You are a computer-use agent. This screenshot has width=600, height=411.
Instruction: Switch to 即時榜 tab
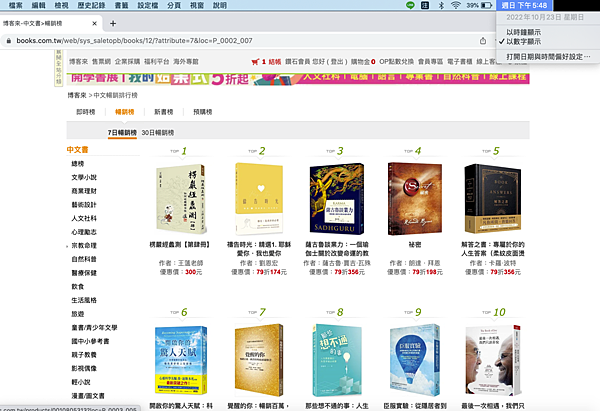86,112
